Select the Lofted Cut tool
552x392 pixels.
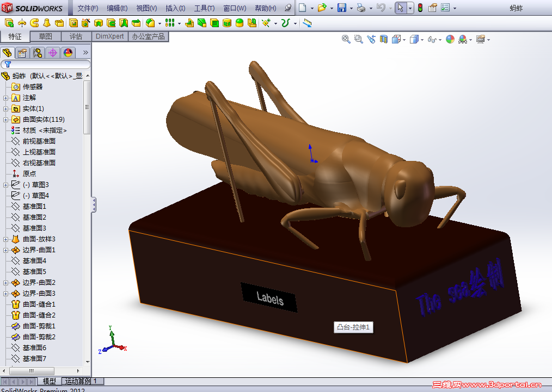click(123, 23)
